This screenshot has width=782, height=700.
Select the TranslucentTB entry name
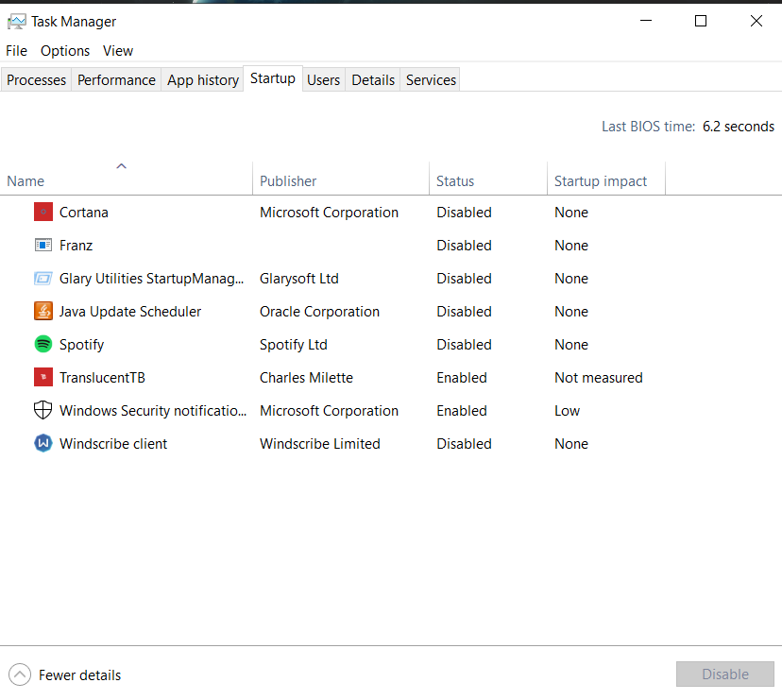point(102,377)
